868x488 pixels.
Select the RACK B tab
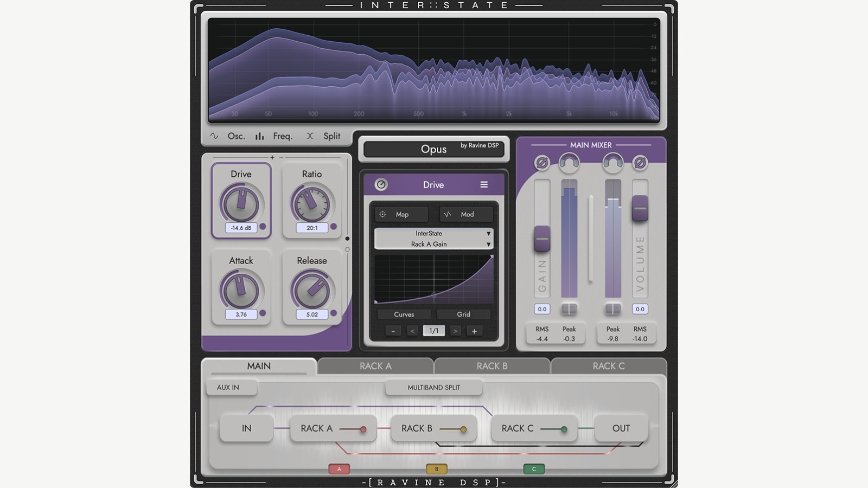[492, 366]
